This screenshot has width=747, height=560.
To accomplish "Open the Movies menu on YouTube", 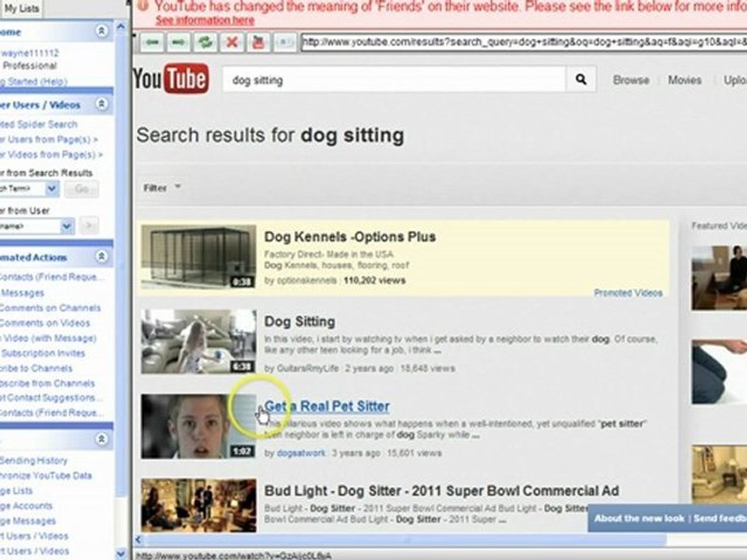I will (x=685, y=80).
